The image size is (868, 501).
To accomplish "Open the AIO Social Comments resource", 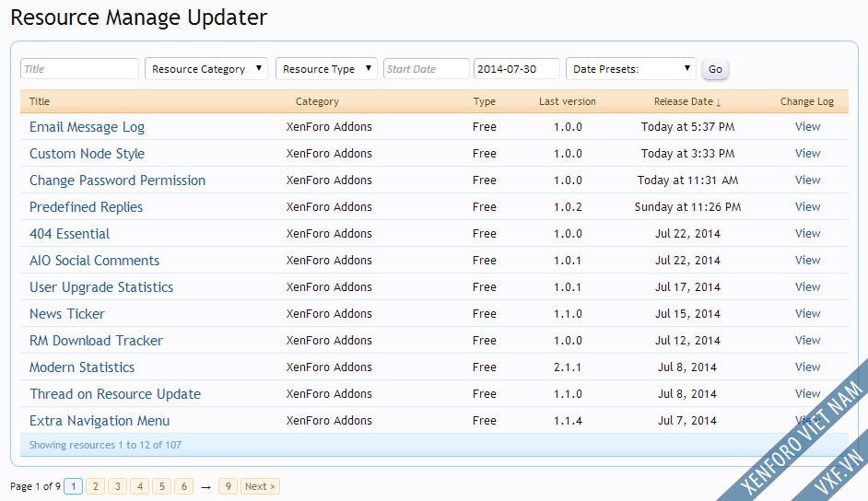I will [94, 261].
